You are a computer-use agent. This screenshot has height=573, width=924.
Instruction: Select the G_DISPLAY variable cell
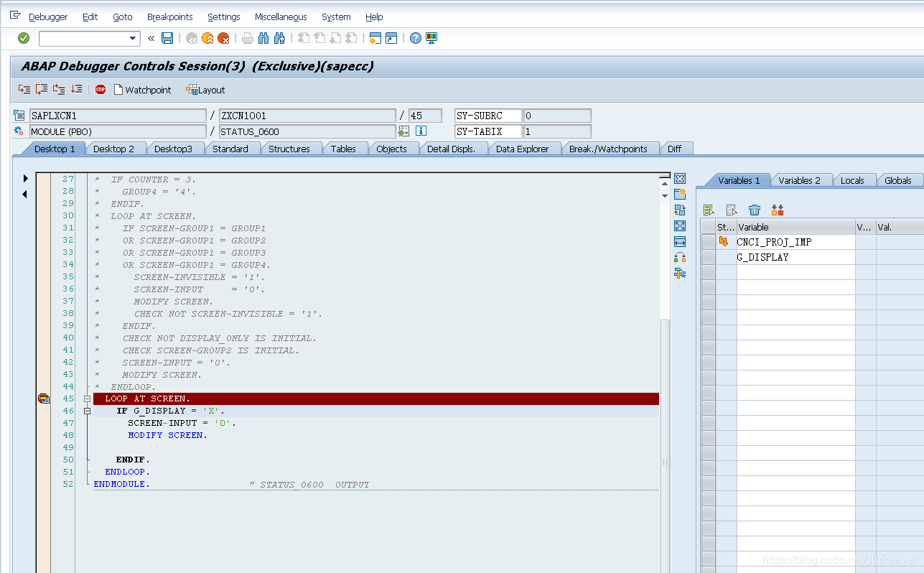tap(795, 257)
